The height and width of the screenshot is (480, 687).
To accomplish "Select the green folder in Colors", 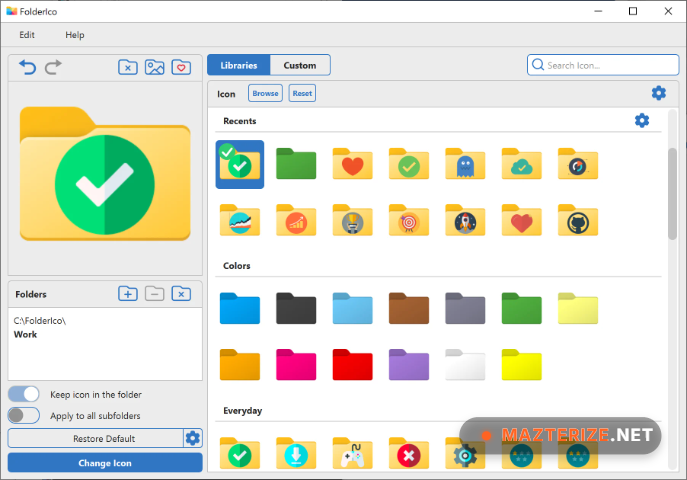I will (x=521, y=309).
